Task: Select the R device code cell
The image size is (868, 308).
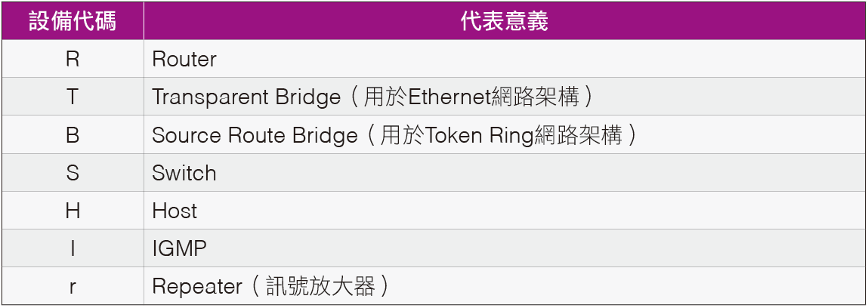Action: (x=73, y=59)
